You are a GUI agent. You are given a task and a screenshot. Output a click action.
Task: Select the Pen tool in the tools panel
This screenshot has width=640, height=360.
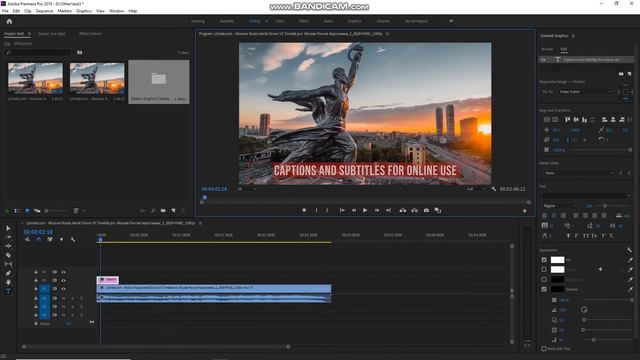(x=8, y=273)
